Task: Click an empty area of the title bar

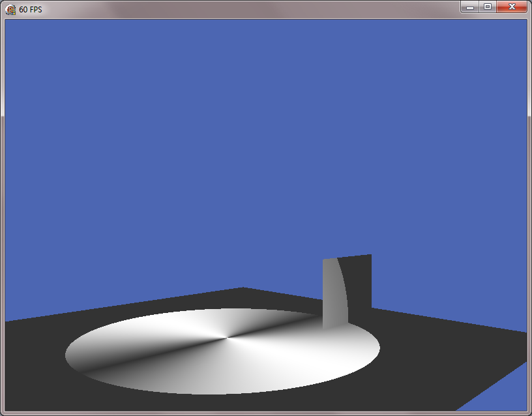Action: pos(248,9)
